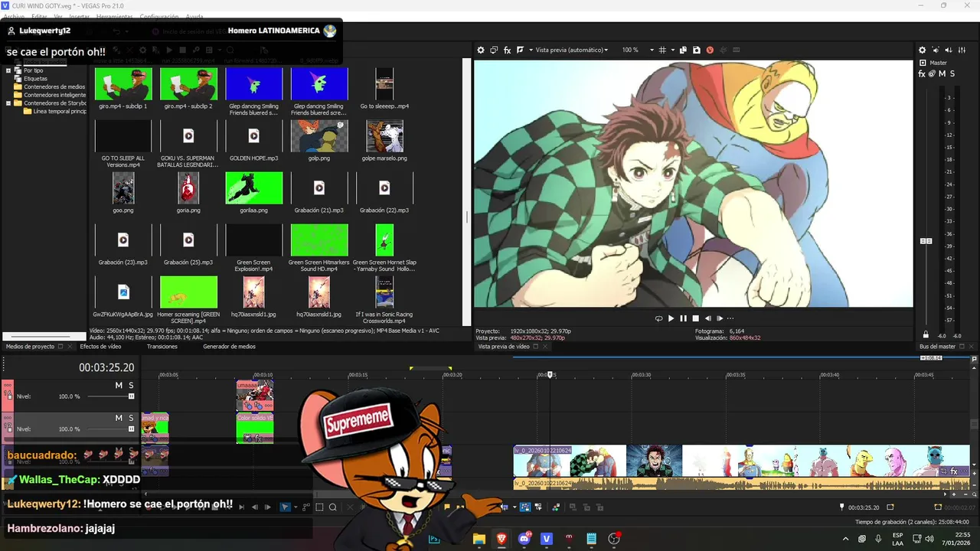Open overlay grid options dropdown arrow
This screenshot has width=980, height=551.
point(672,50)
